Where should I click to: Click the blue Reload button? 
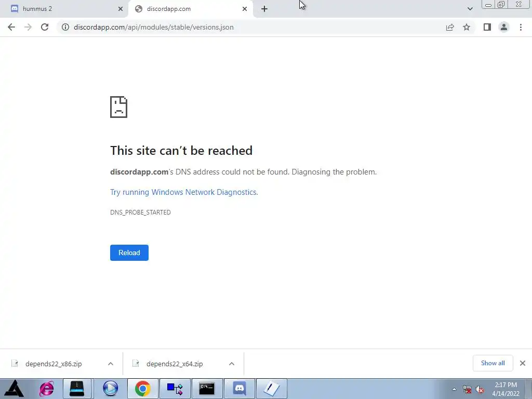pos(129,253)
